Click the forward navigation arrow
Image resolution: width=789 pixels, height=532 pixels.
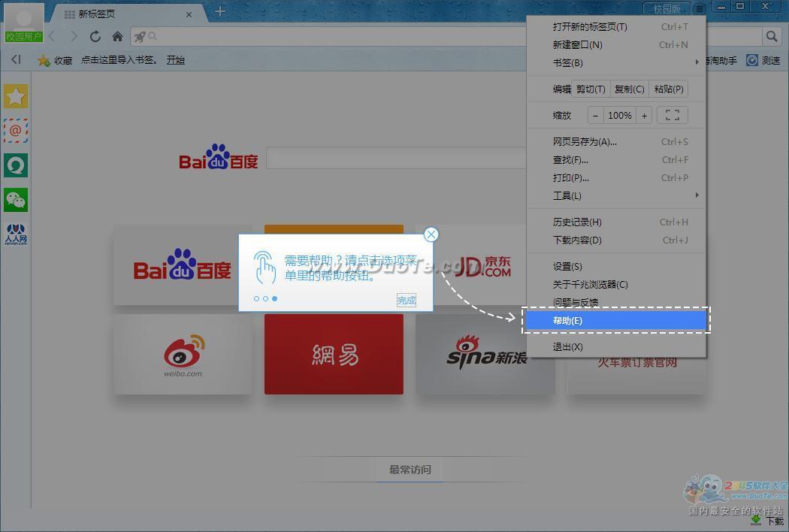click(74, 36)
